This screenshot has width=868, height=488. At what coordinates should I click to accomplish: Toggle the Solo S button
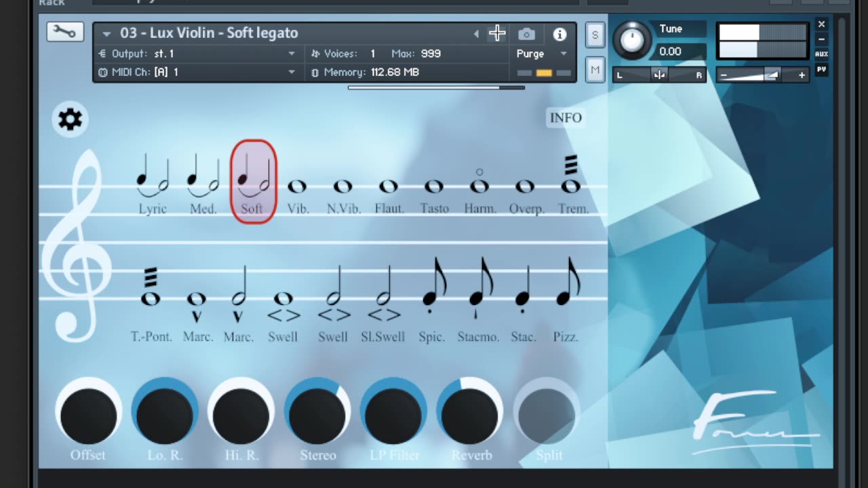595,35
